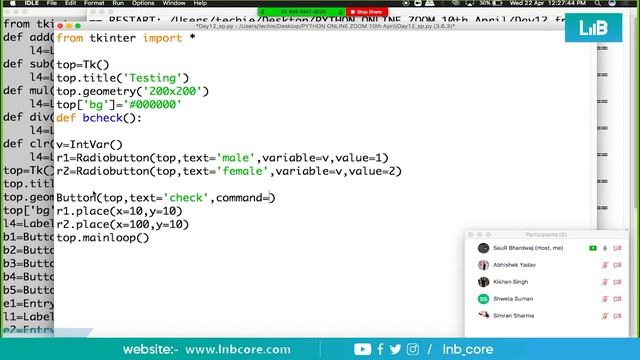Screen dimensions: 640x360
Task: Click the Day12_sp.py editor title bar
Action: [325, 26]
